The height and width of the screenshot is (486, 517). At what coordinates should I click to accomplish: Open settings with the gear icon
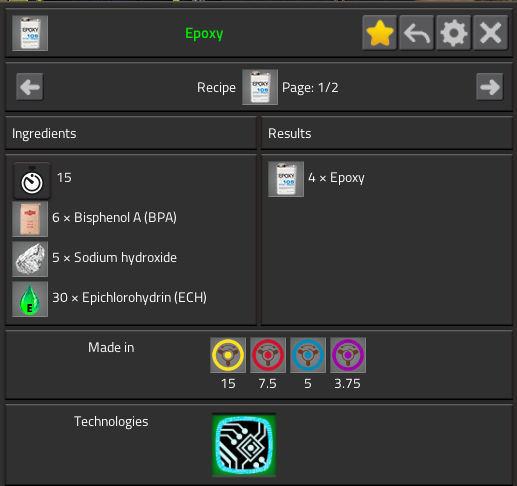(x=454, y=33)
